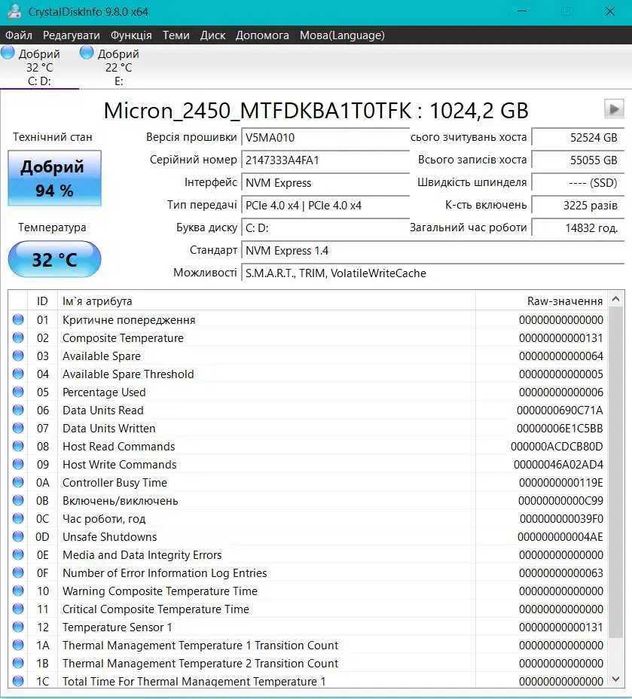The image size is (632, 699).
Task: Click the standard field NVM Express 1.4
Action: click(x=433, y=251)
